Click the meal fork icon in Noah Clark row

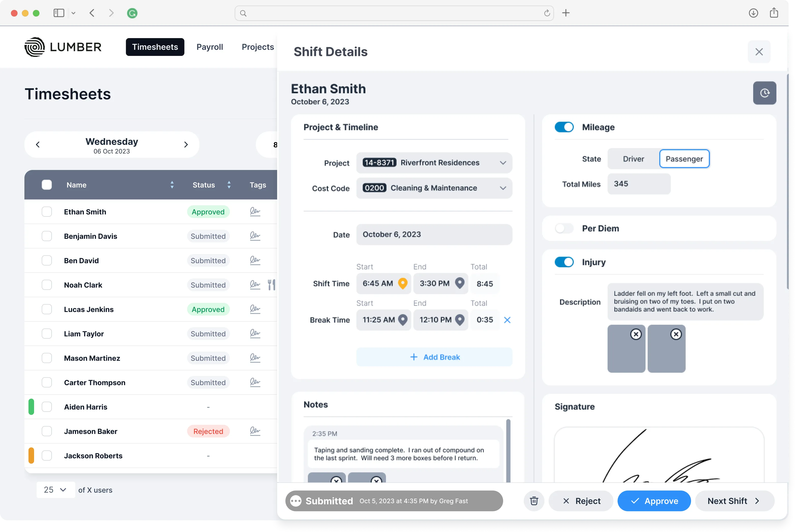pyautogui.click(x=271, y=285)
